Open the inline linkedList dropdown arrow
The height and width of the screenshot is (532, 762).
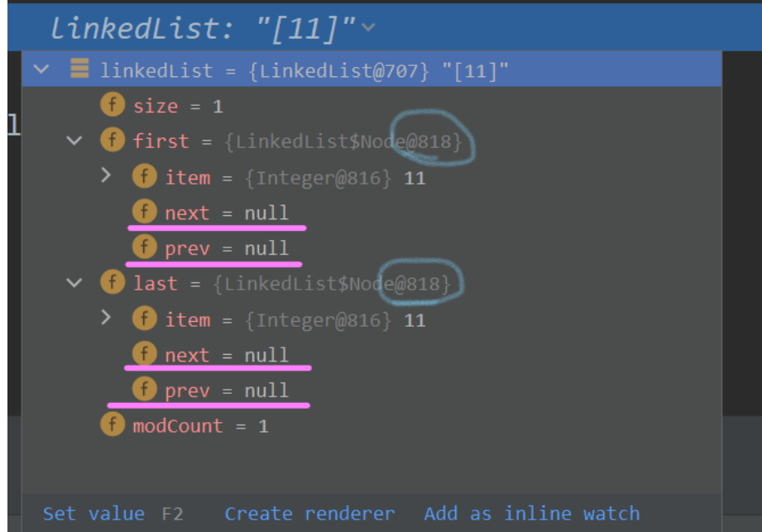pyautogui.click(x=368, y=28)
